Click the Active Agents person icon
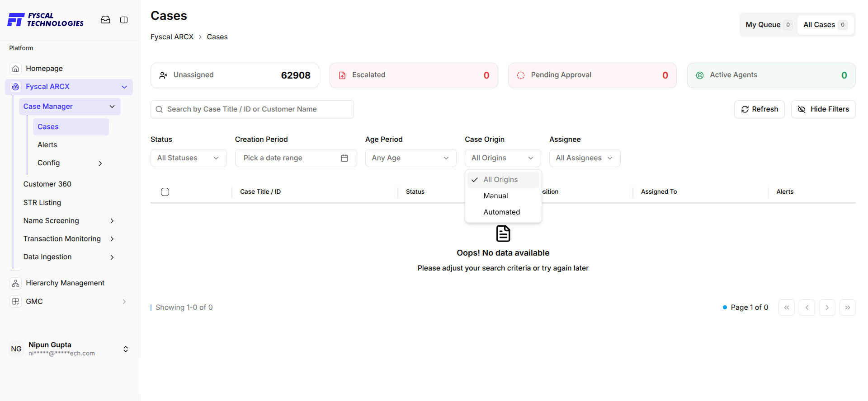The height and width of the screenshot is (401, 868). 700,75
